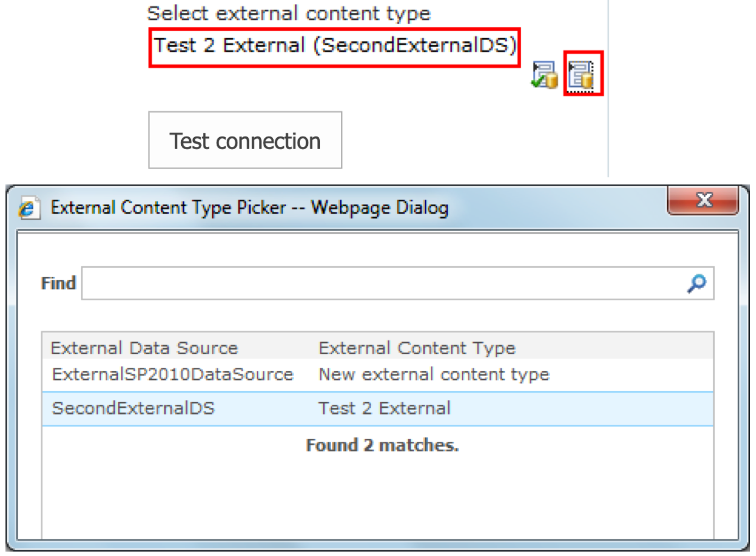756x556 pixels.
Task: Click the Internet Explorer icon in dialog title
Action: point(28,208)
